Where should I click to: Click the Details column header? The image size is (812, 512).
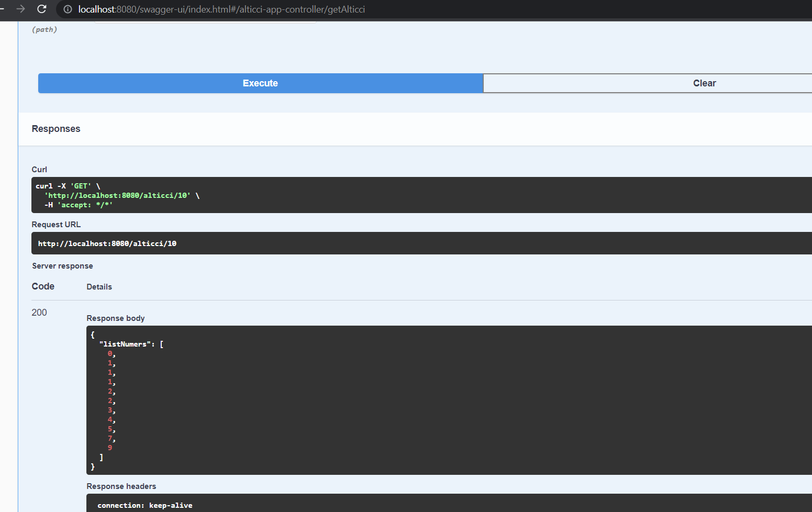(x=99, y=286)
